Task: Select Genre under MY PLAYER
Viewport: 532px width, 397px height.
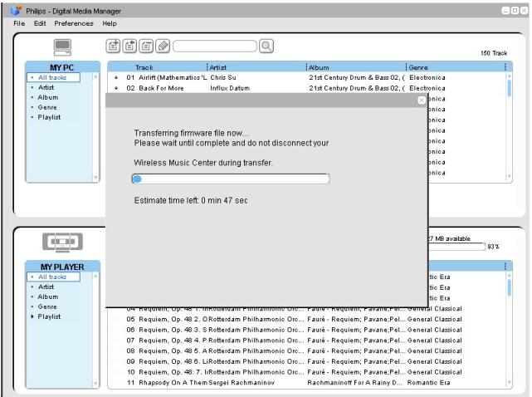Action: click(47, 306)
